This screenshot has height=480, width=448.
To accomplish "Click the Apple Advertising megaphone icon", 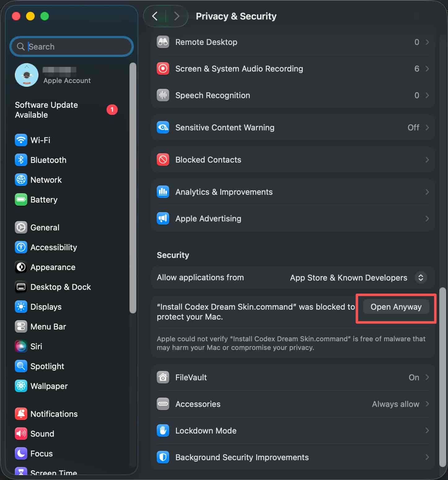I will [x=163, y=218].
